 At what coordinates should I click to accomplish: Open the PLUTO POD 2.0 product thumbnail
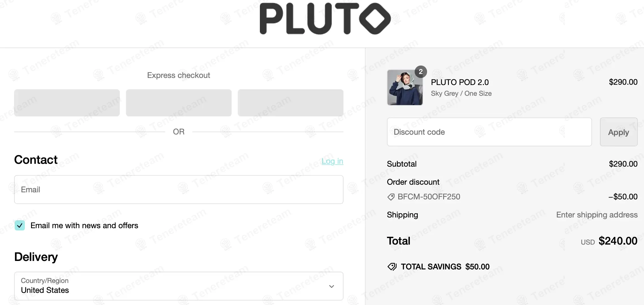pyautogui.click(x=405, y=88)
